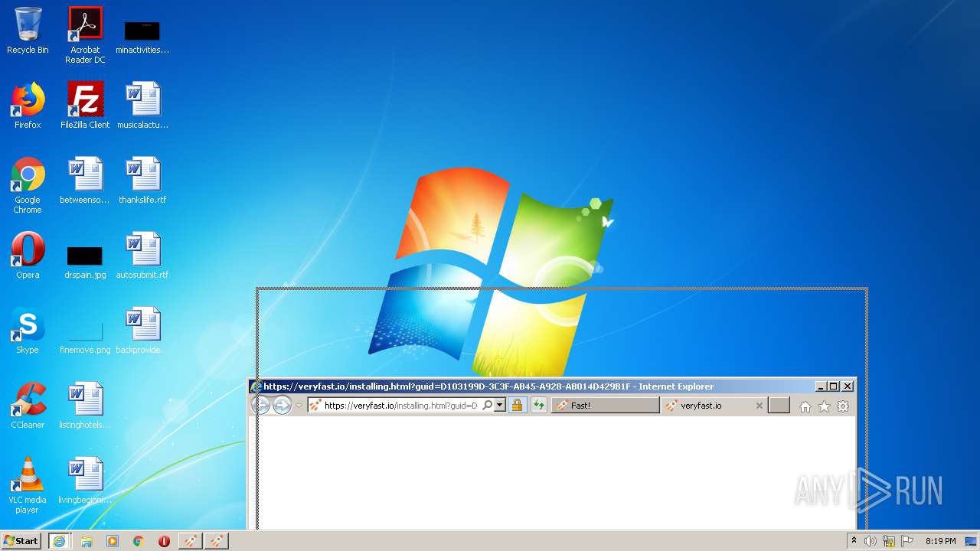
Task: Select the Google Chrome desktop shortcut
Action: click(28, 185)
